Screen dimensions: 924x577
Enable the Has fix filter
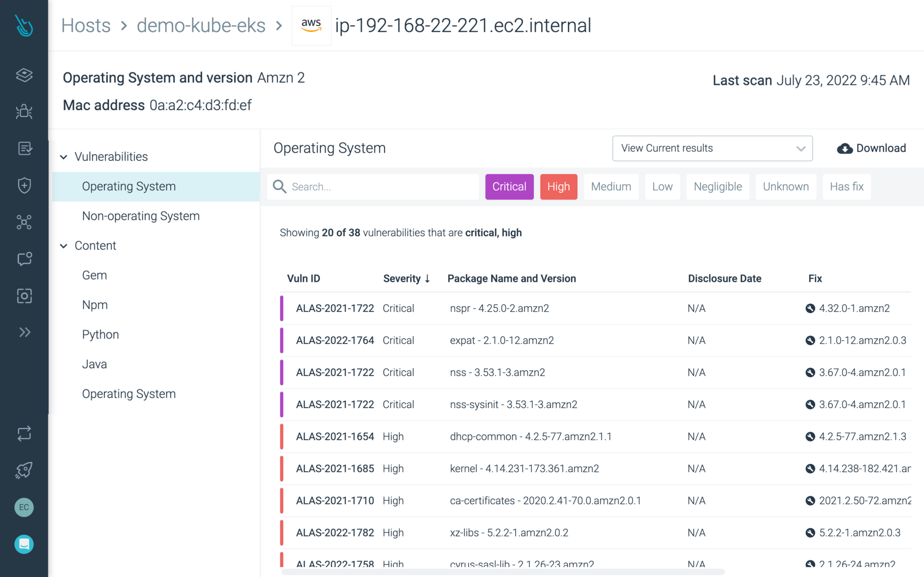(x=846, y=187)
